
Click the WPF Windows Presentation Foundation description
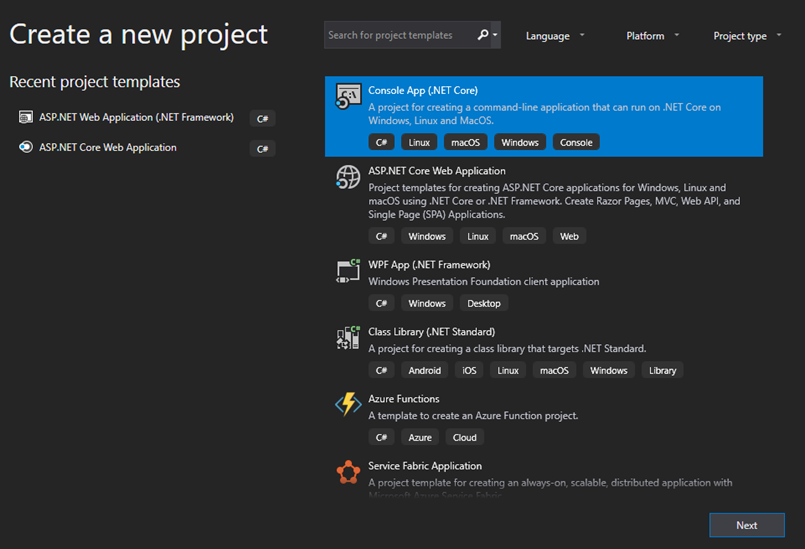coord(484,281)
